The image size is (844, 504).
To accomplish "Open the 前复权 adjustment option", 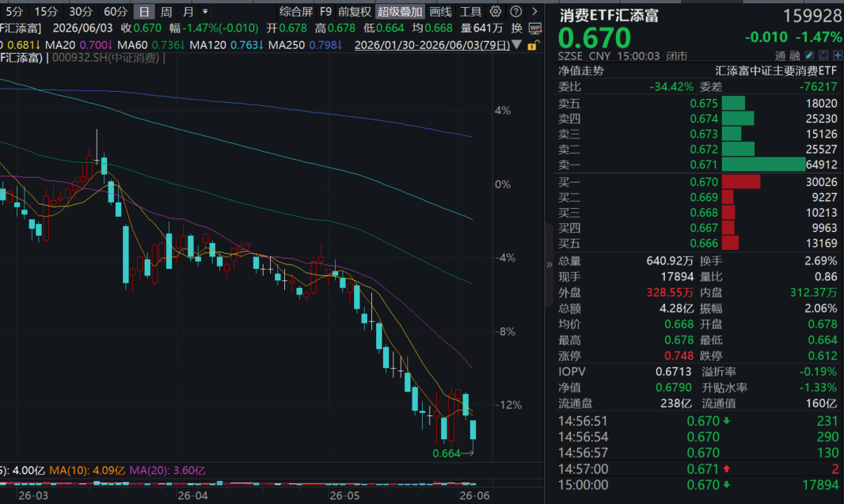I will point(355,11).
